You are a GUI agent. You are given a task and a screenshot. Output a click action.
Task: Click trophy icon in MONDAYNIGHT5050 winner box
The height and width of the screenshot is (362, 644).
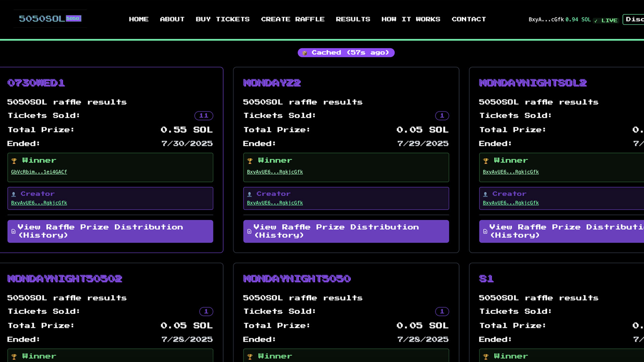[250, 357]
